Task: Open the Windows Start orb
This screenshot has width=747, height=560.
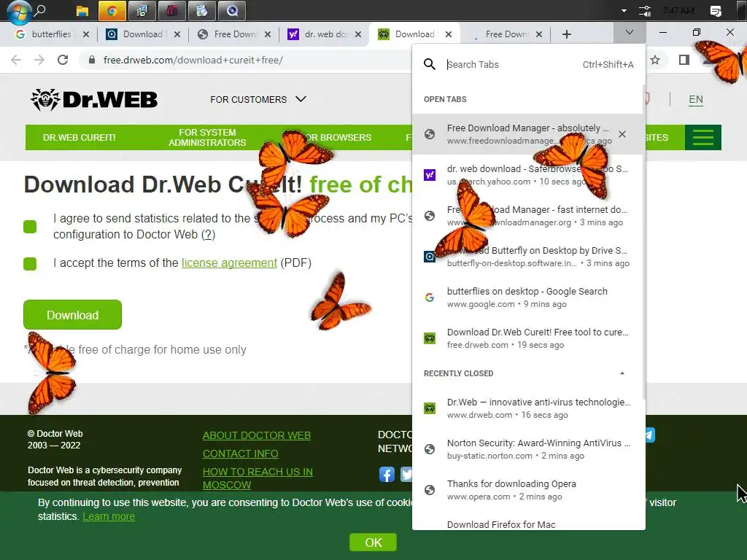Action: [19, 12]
